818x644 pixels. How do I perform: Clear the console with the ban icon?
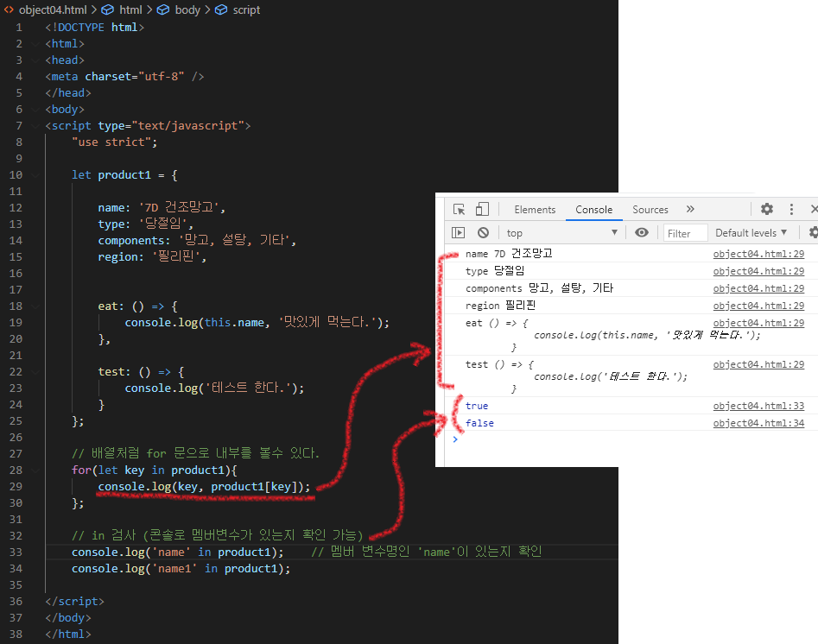point(483,232)
